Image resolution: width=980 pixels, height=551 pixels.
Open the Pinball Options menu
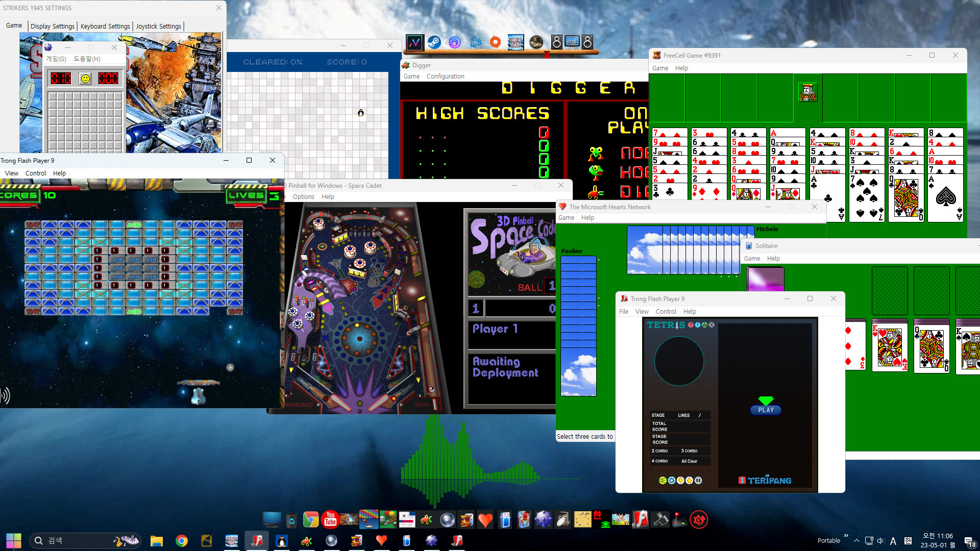pos(304,197)
